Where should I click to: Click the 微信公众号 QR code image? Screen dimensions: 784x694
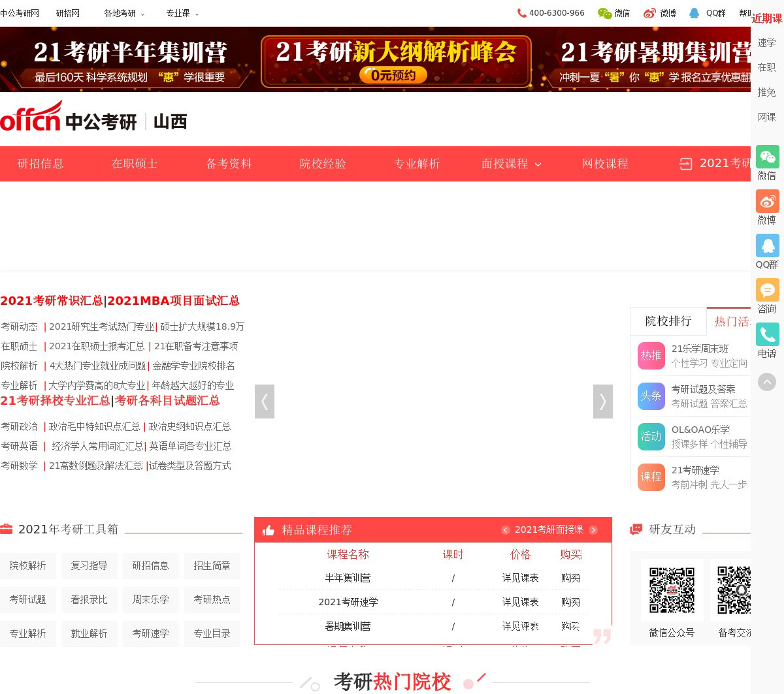point(672,590)
